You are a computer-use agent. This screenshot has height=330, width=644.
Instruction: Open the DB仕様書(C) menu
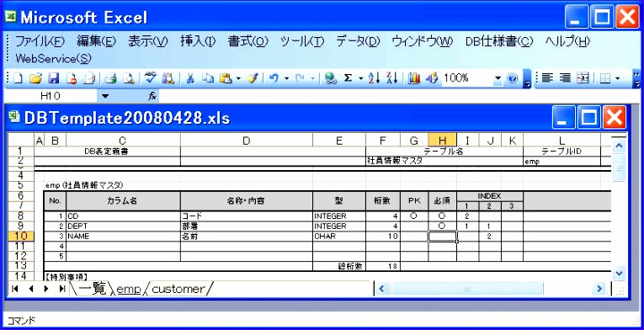[499, 41]
